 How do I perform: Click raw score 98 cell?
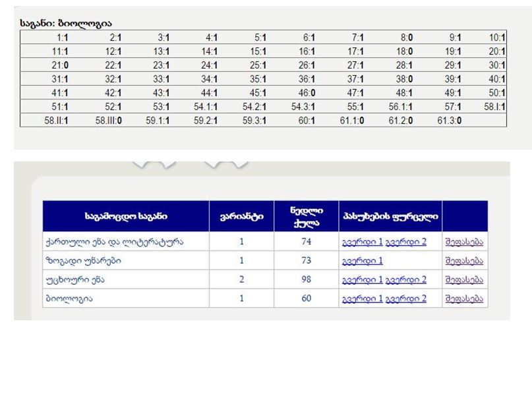point(307,279)
